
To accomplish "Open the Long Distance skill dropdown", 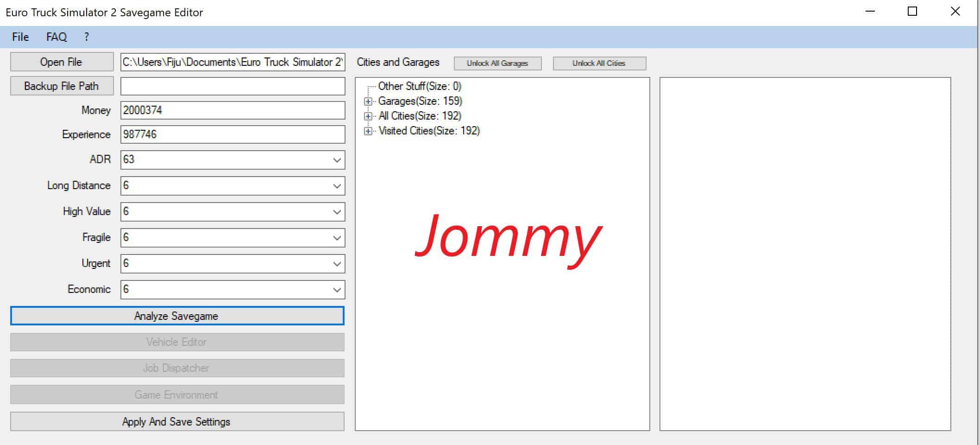I will (x=337, y=186).
